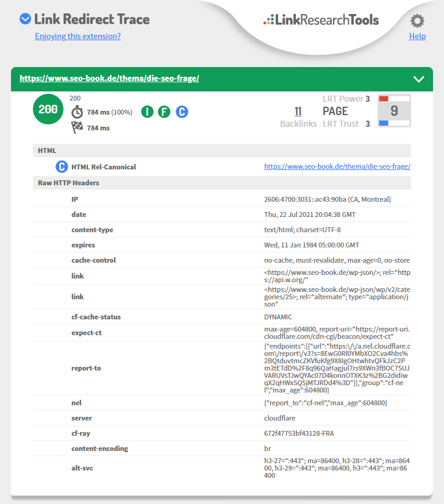This screenshot has width=444, height=504.
Task: Click the green 200 status code badge
Action: pos(48,110)
